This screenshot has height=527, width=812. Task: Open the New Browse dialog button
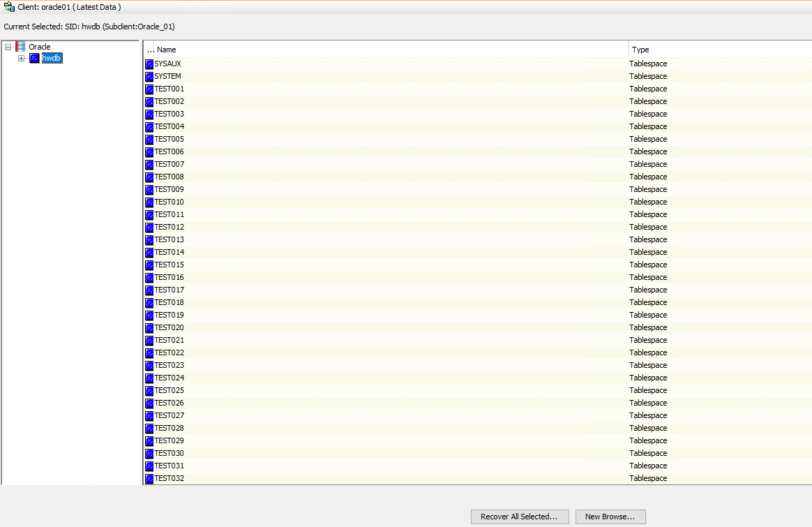610,517
